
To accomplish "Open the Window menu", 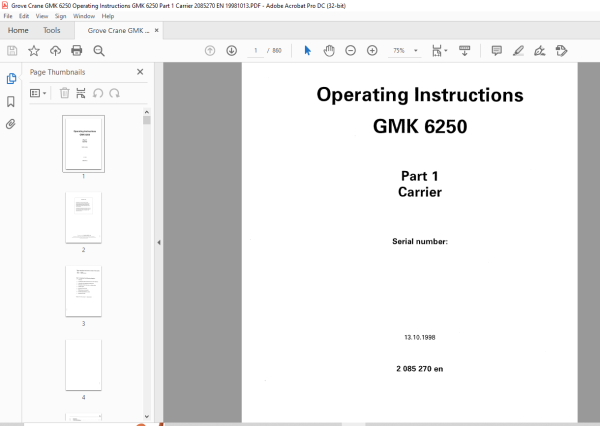I will 84,16.
